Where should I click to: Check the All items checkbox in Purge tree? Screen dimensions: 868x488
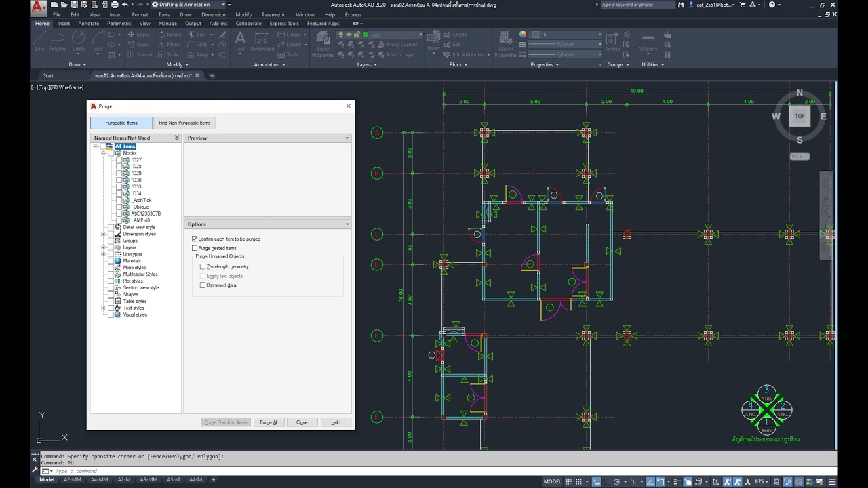(x=104, y=146)
